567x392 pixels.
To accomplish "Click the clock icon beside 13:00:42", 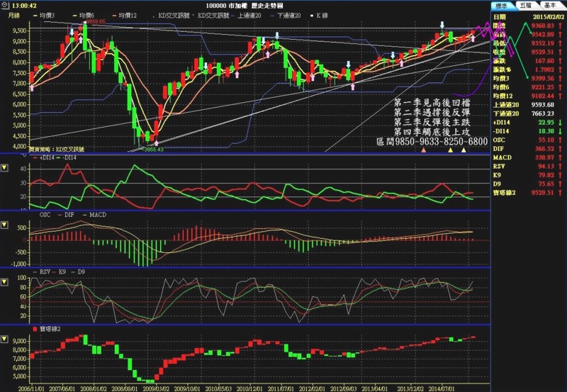I will tap(6, 4).
